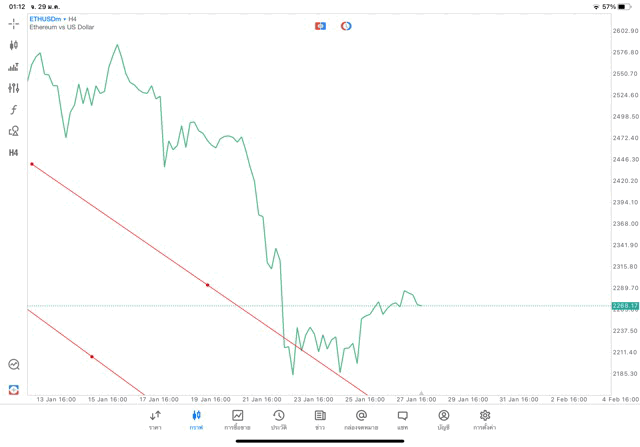This screenshot has width=640, height=447.
Task: Open the ประวัติ (History) tab
Action: point(278,419)
